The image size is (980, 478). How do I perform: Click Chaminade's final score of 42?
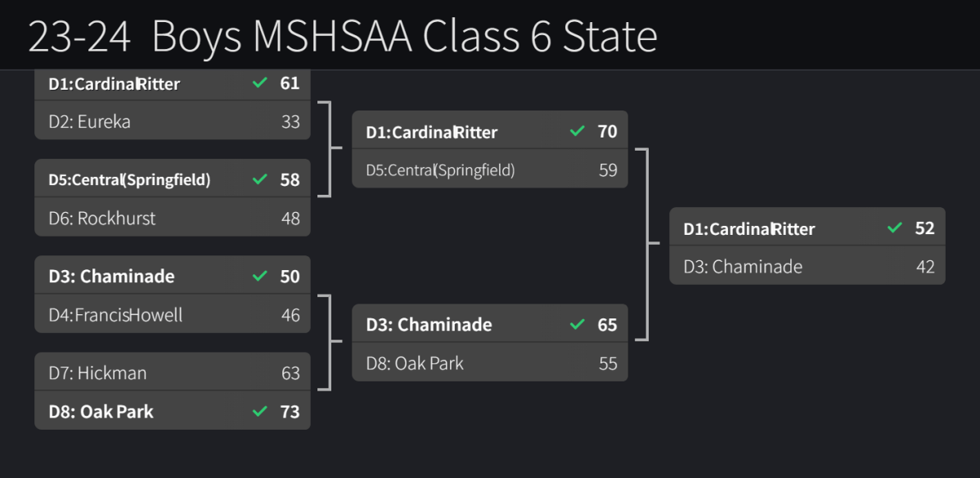925,267
